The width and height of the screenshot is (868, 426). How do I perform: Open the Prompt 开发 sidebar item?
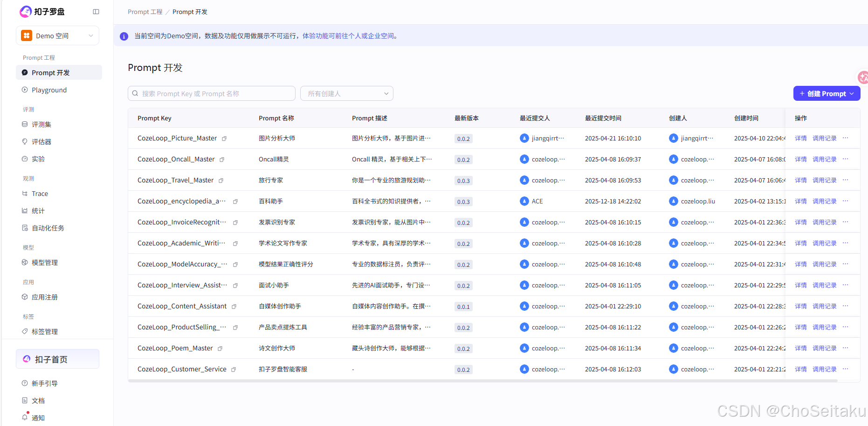tap(59, 72)
